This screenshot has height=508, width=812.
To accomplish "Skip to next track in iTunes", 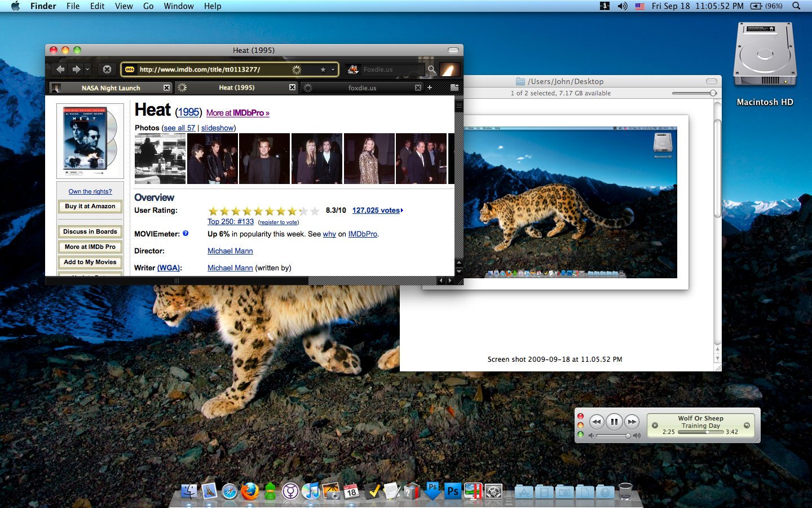I will 632,422.
